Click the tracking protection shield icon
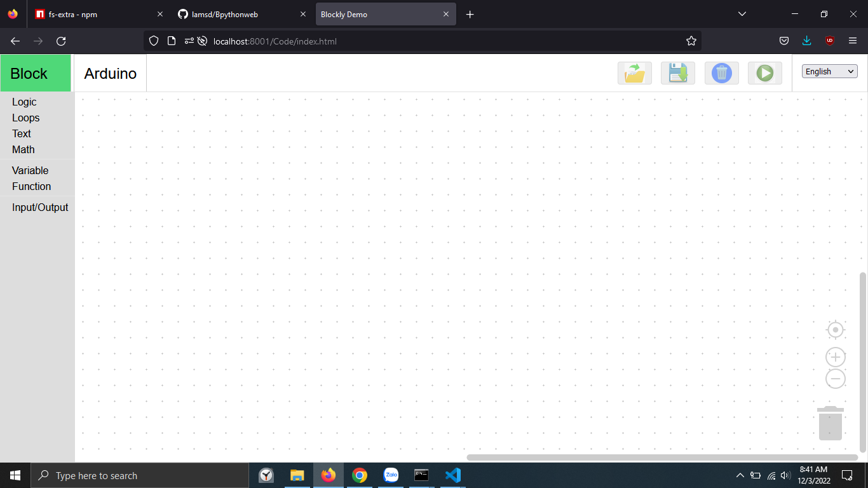The width and height of the screenshot is (868, 488). pyautogui.click(x=154, y=41)
